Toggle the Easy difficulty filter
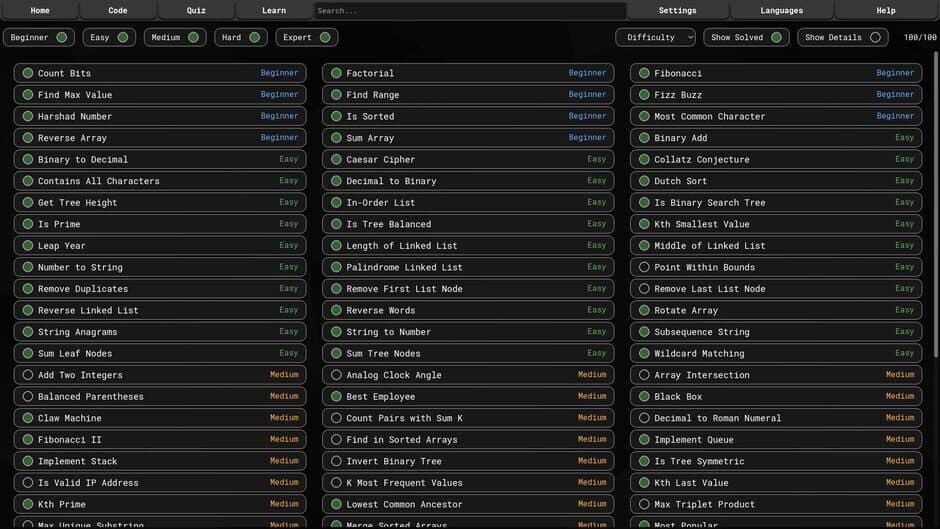Viewport: 940px width, 529px height. pyautogui.click(x=109, y=37)
